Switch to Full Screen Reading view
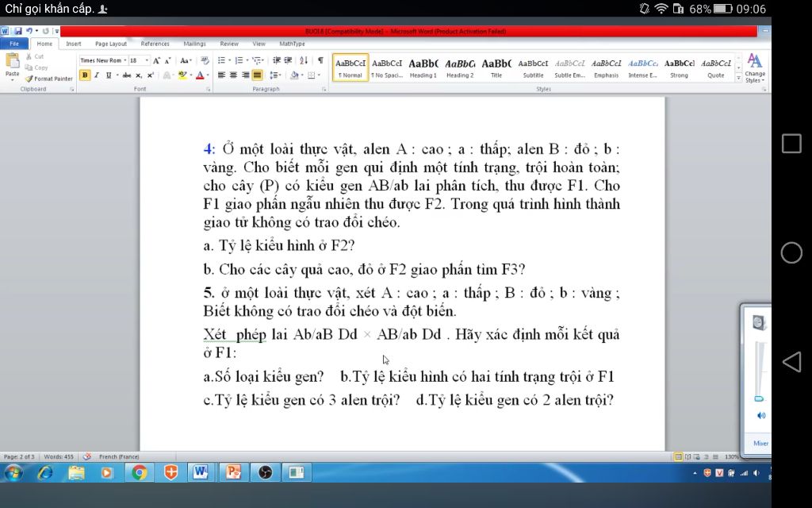 pyautogui.click(x=688, y=456)
